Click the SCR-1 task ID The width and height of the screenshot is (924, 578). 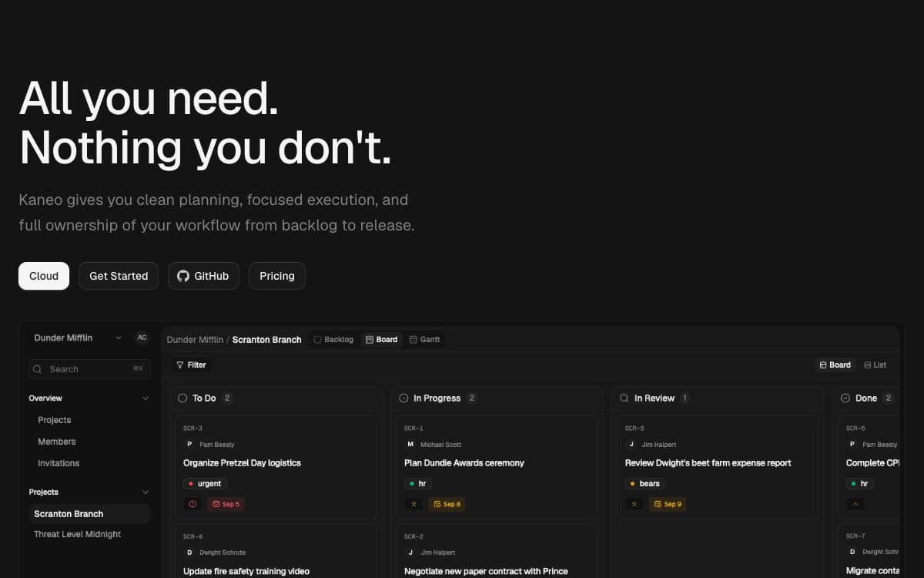(413, 428)
